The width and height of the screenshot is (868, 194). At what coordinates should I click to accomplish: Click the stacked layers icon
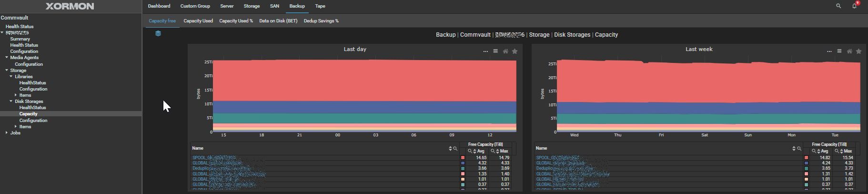coord(158,33)
